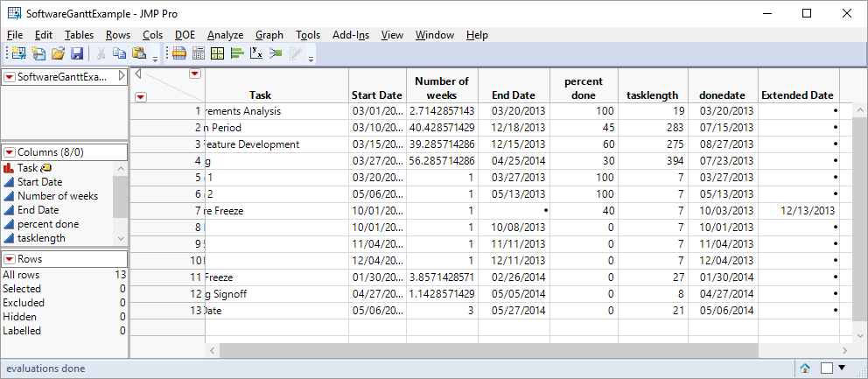Click the green bar chart toolbar icon
The height and width of the screenshot is (379, 868).
(x=237, y=53)
